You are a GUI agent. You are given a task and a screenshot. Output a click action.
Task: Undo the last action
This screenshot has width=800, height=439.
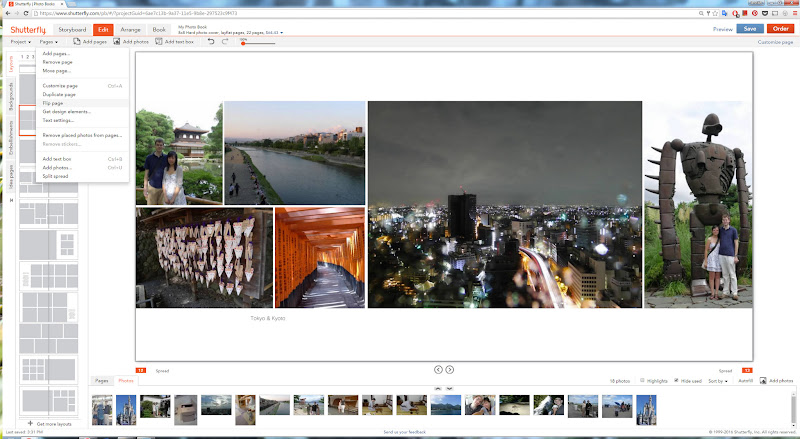[211, 41]
